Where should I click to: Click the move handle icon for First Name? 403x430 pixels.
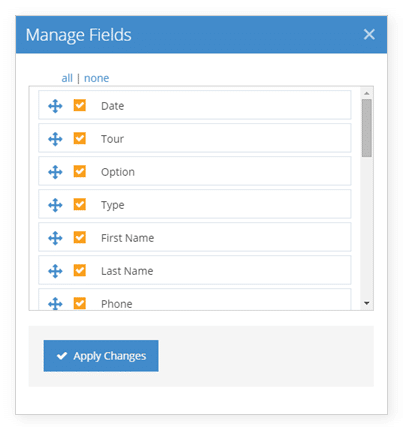click(x=55, y=238)
